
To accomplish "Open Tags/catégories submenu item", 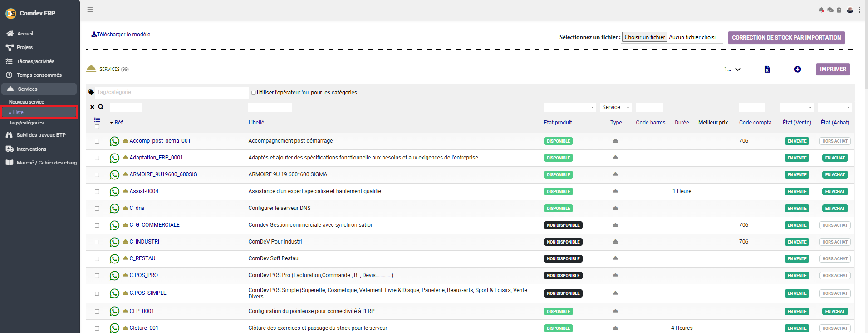I will click(x=26, y=123).
